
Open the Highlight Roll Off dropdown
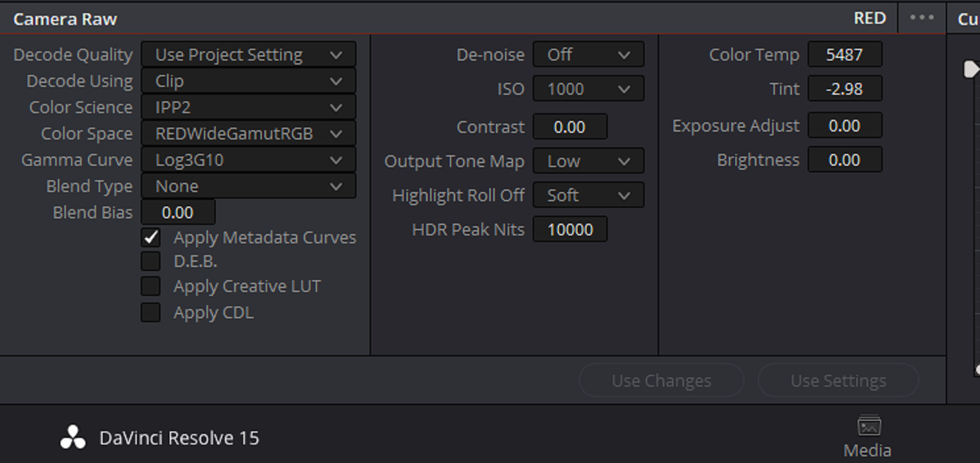coord(589,195)
